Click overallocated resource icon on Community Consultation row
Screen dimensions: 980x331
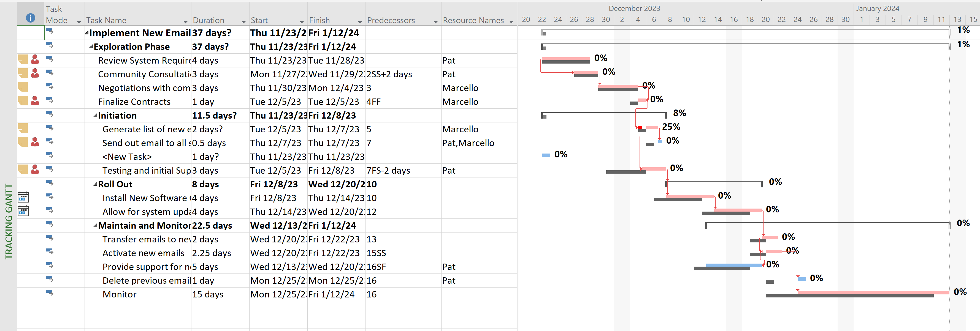(35, 73)
